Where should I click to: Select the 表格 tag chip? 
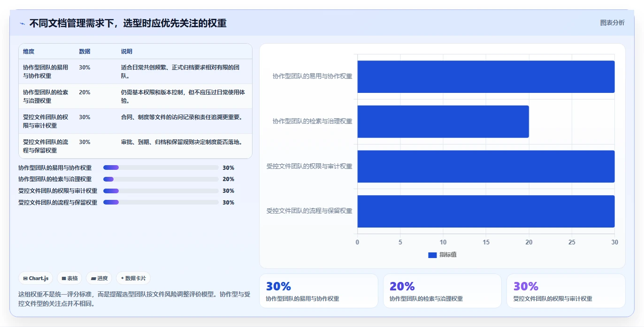69,278
